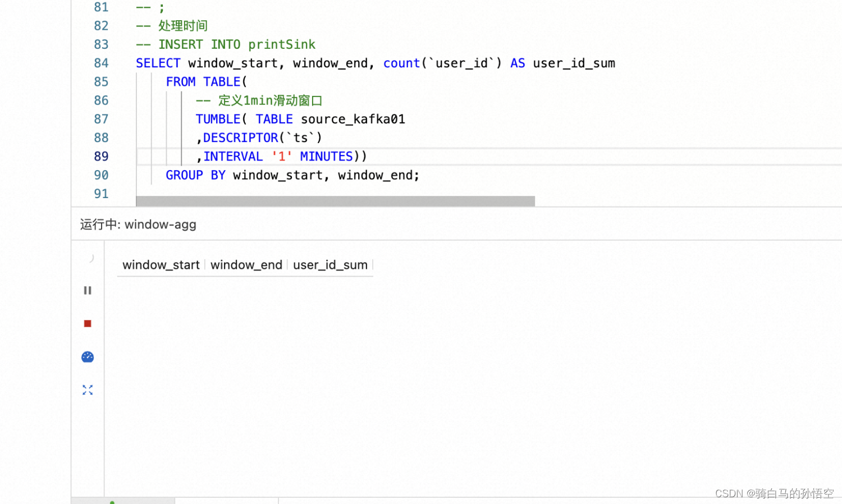Click the '1' string literal
The image size is (842, 504).
(281, 157)
